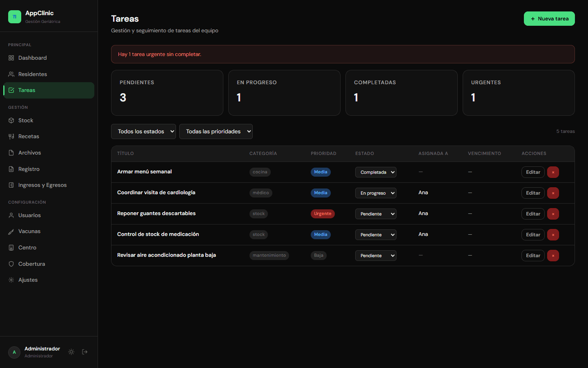The height and width of the screenshot is (368, 588).
Task: Navigate to Recetas
Action: 49,137
